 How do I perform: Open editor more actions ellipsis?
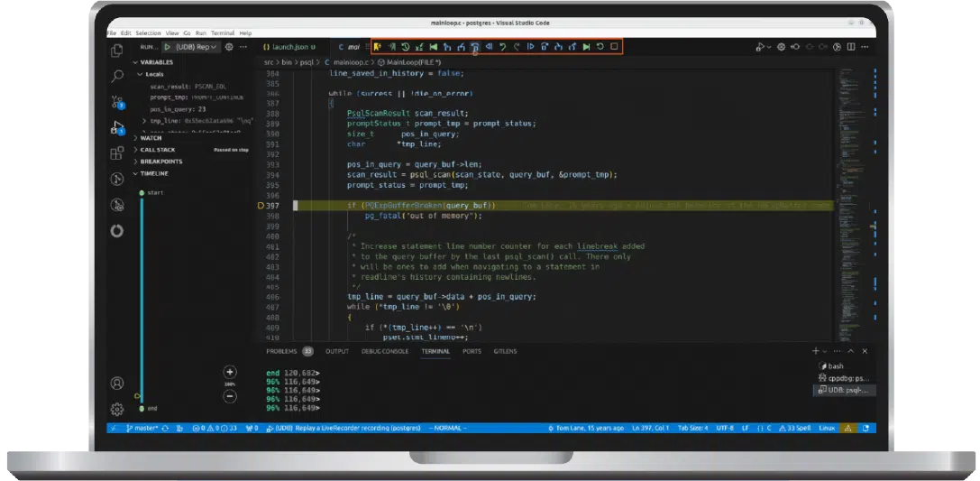[865, 47]
